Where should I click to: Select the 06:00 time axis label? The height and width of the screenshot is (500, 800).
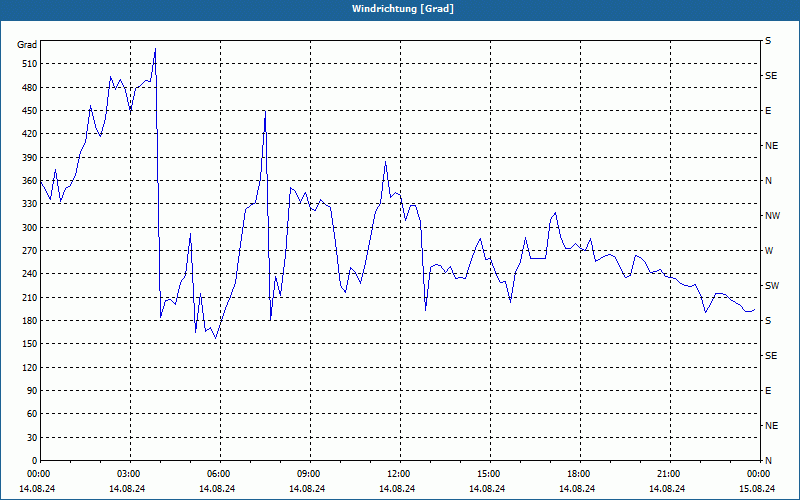click(x=219, y=474)
